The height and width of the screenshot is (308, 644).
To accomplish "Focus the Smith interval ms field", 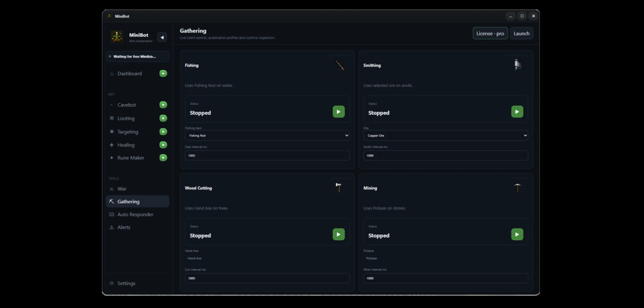I will (x=446, y=156).
